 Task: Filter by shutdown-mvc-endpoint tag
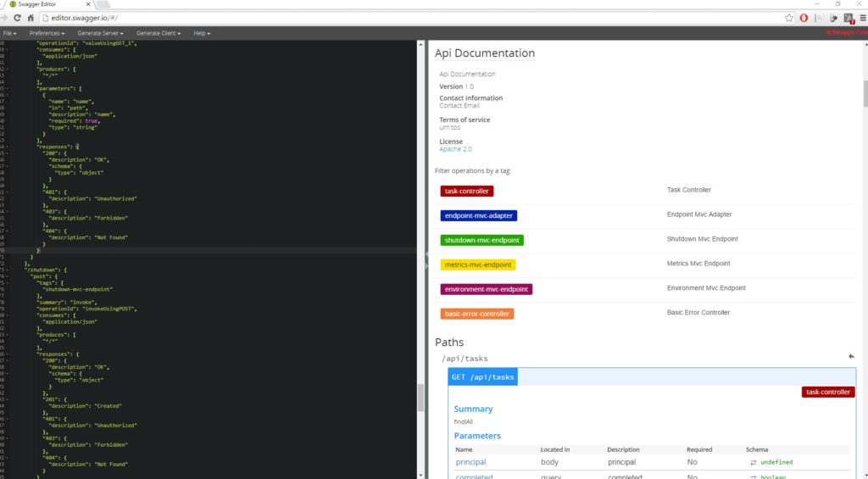(x=481, y=240)
